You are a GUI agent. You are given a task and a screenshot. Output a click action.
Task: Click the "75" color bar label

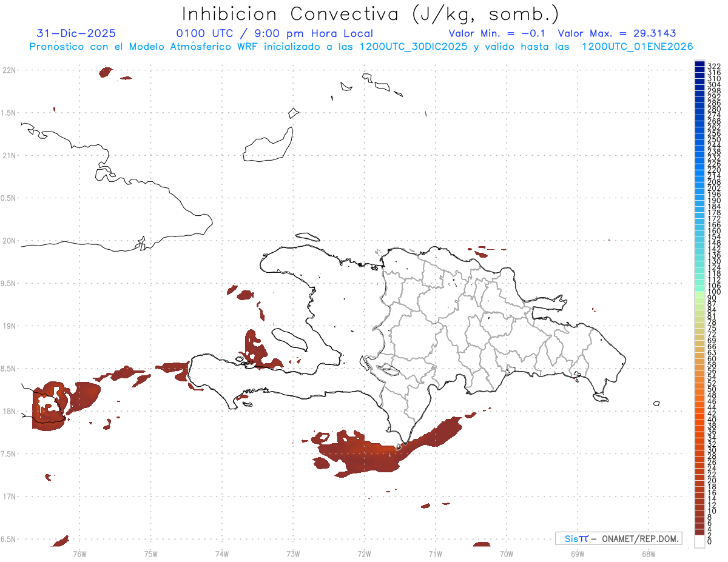pyautogui.click(x=712, y=328)
